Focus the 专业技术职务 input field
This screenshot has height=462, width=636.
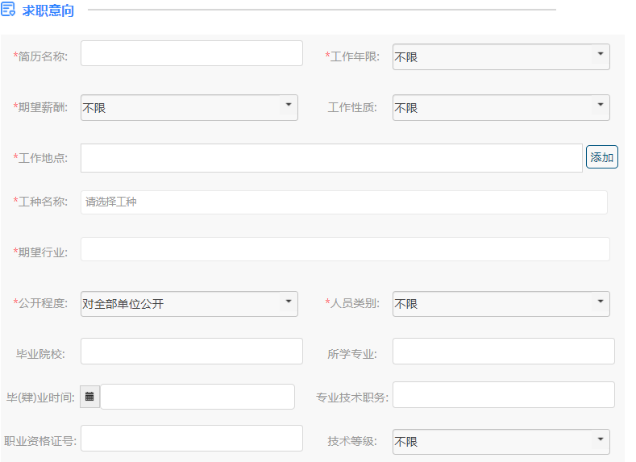pos(503,394)
